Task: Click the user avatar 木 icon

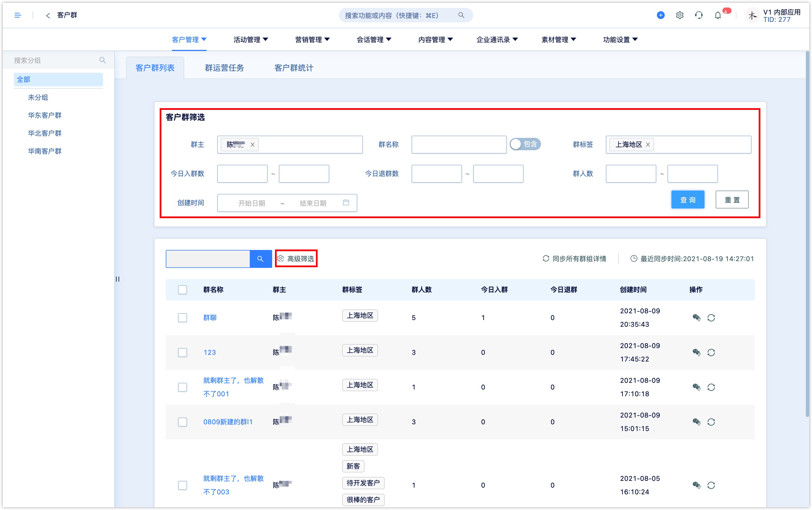Action: [752, 15]
